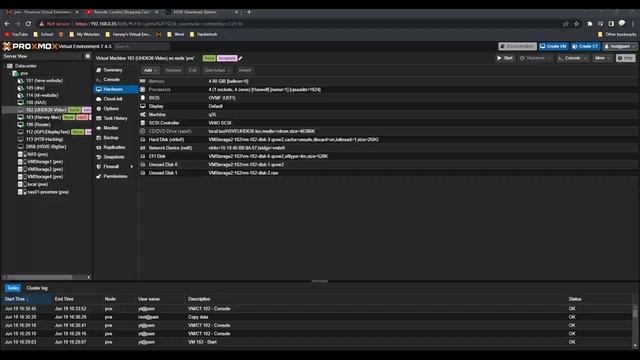The width and height of the screenshot is (640, 360).
Task: Sort by Start Time column header
Action: point(27,299)
